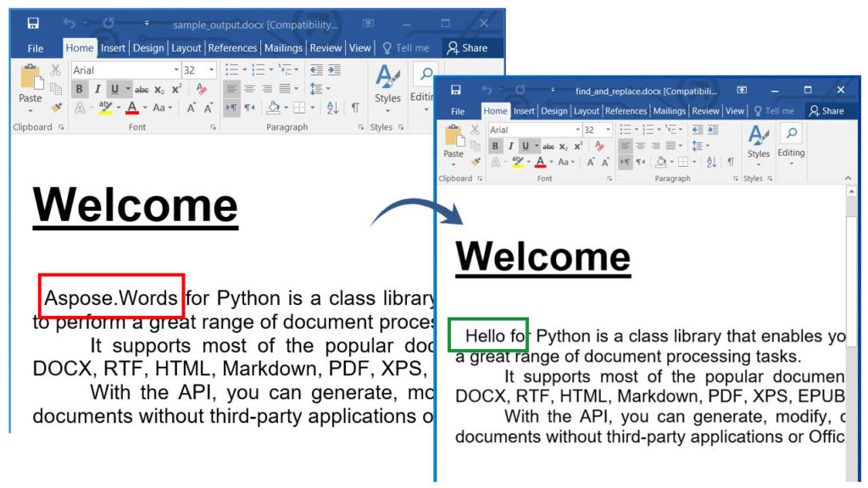868x488 pixels.
Task: Toggle Underline formatting on
Action: click(x=525, y=145)
